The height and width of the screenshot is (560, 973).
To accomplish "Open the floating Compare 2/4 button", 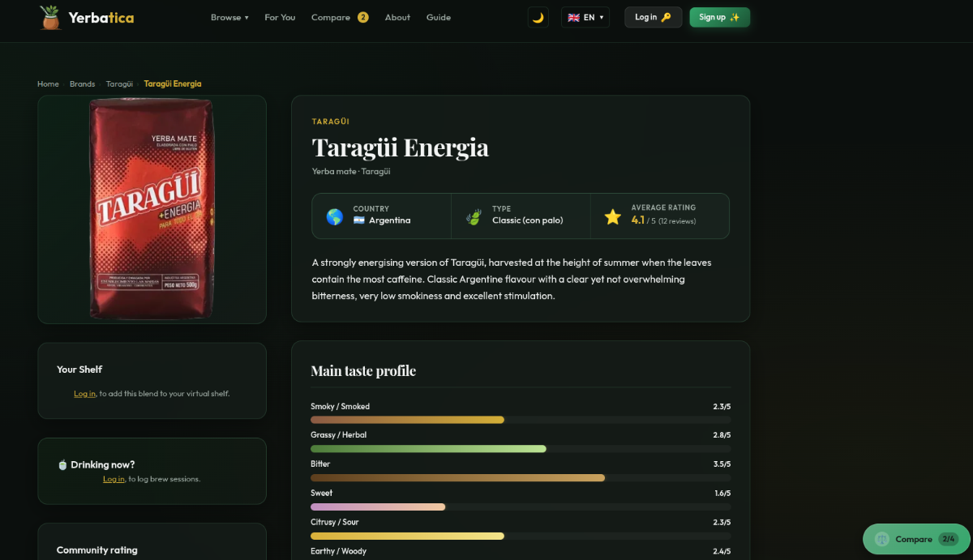I will (915, 539).
